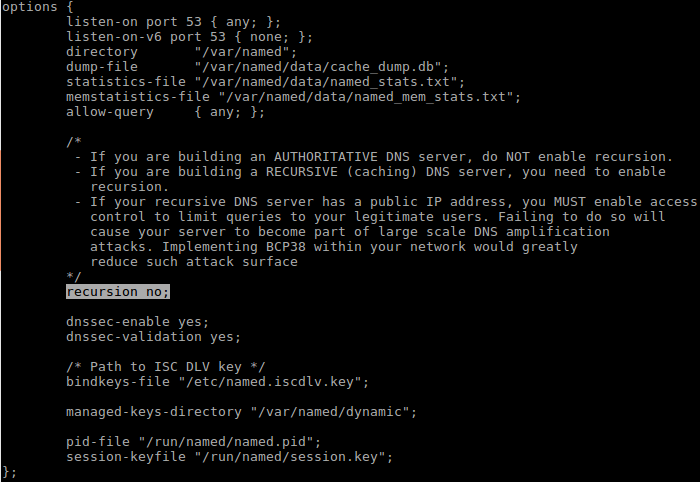Viewport: 700px width, 482px height.
Task: Click the 'options {' opening line
Action: click(x=38, y=7)
